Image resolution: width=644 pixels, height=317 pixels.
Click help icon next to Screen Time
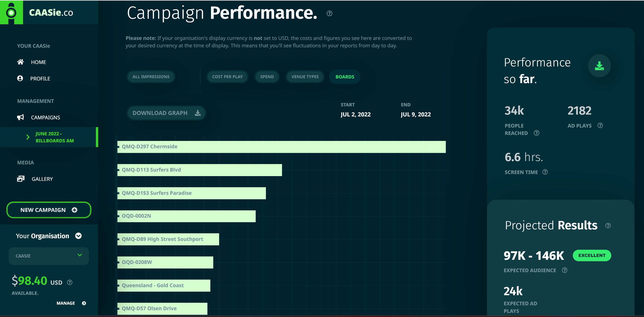coord(545,172)
